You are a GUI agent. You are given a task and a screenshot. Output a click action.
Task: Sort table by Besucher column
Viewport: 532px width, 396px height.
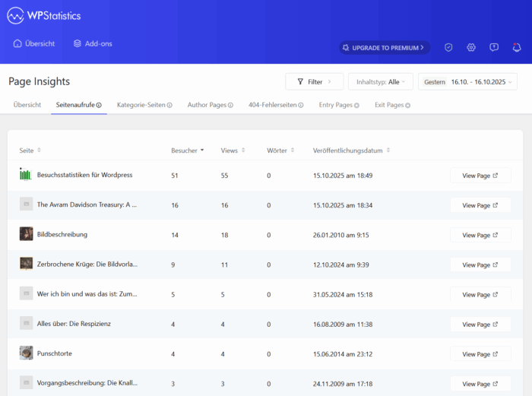coord(187,150)
